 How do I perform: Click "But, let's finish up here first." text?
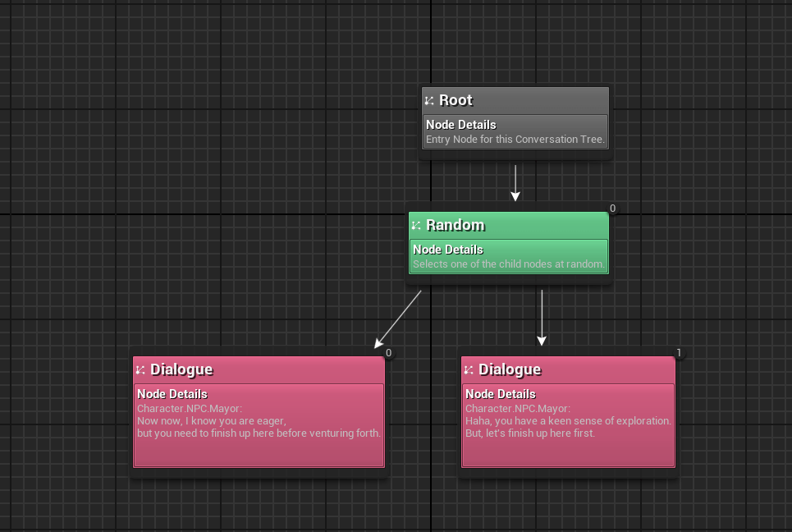coord(529,433)
